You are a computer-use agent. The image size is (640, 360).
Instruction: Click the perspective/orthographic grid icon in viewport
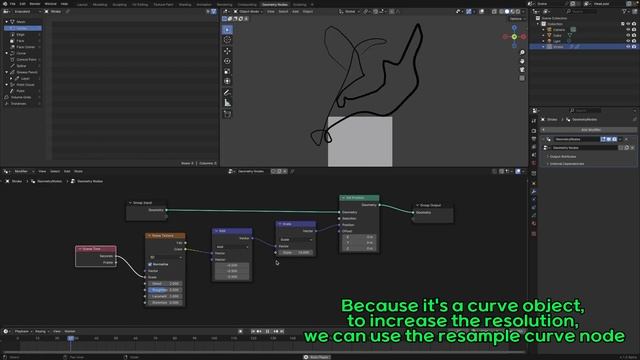(x=522, y=78)
